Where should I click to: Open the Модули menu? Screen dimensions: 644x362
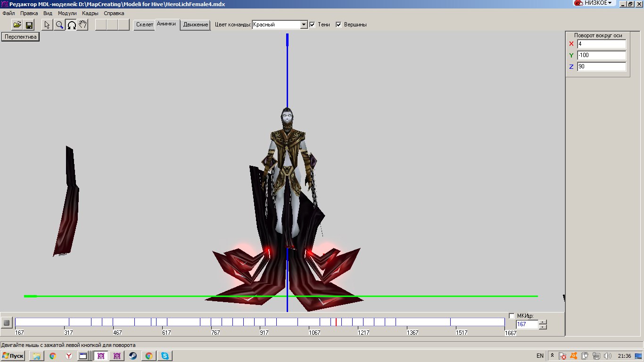[x=67, y=13]
